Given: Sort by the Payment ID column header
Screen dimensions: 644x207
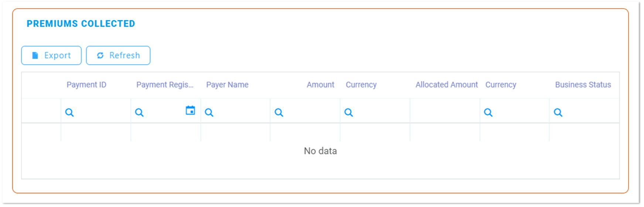Looking at the screenshot, I should (x=86, y=85).
